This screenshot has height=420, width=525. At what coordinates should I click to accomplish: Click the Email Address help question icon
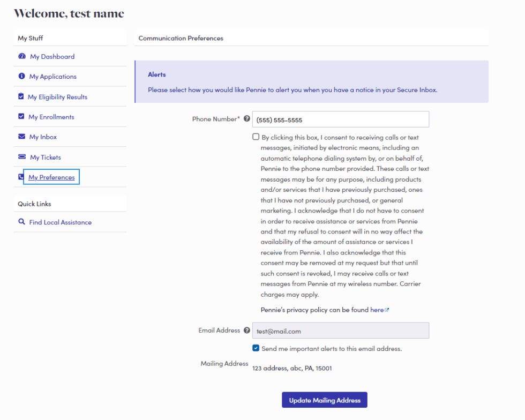pyautogui.click(x=247, y=331)
